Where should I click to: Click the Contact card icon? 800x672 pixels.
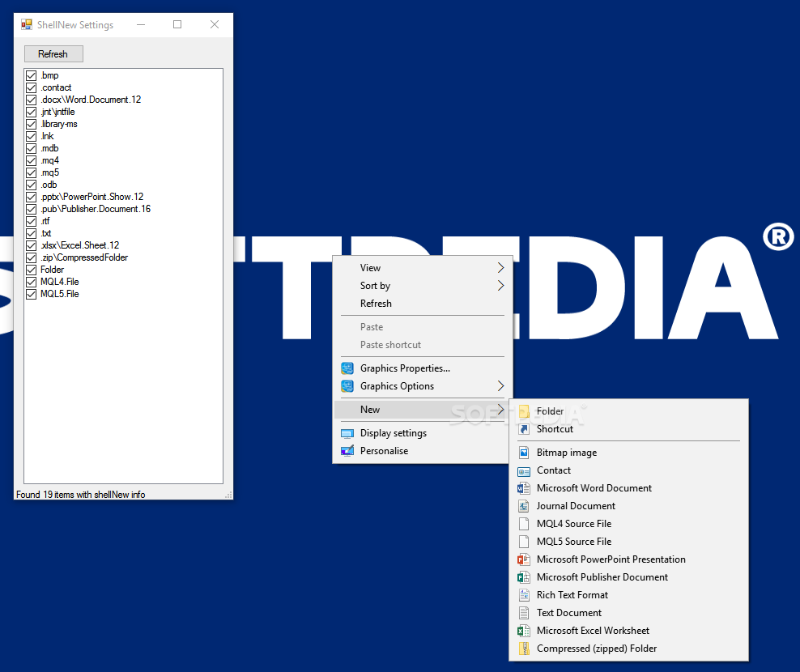pos(524,471)
